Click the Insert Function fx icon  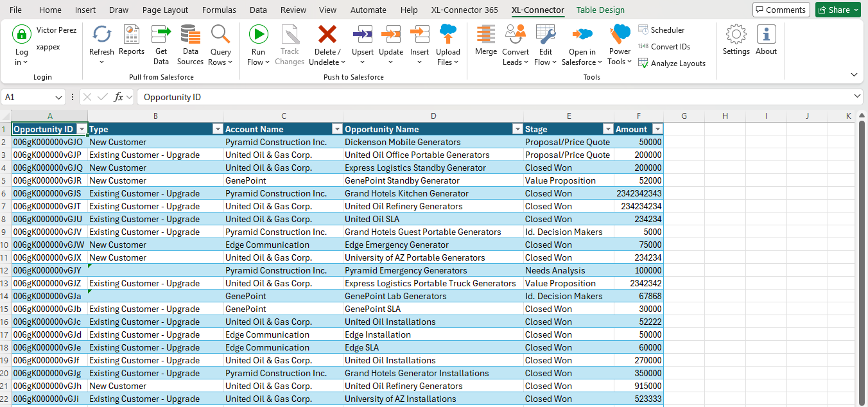[x=119, y=97]
